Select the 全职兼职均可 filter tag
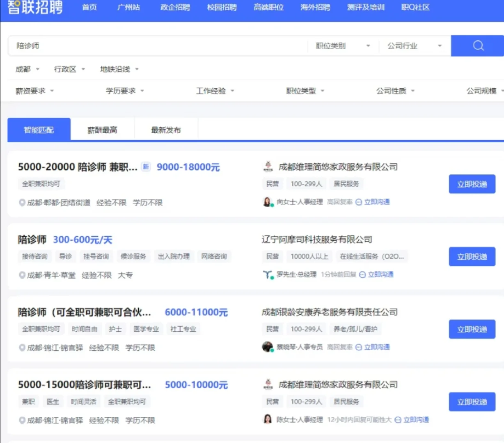Viewport: 504px width, 443px height. tap(41, 184)
